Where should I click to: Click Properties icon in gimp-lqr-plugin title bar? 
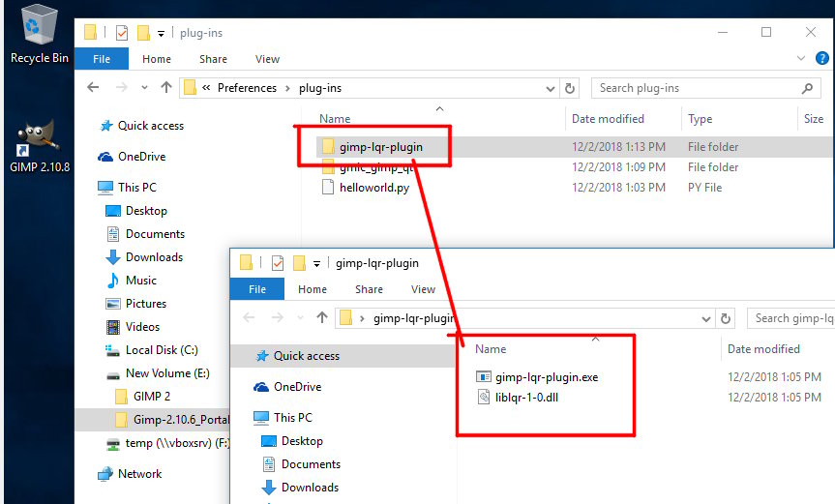click(x=278, y=263)
